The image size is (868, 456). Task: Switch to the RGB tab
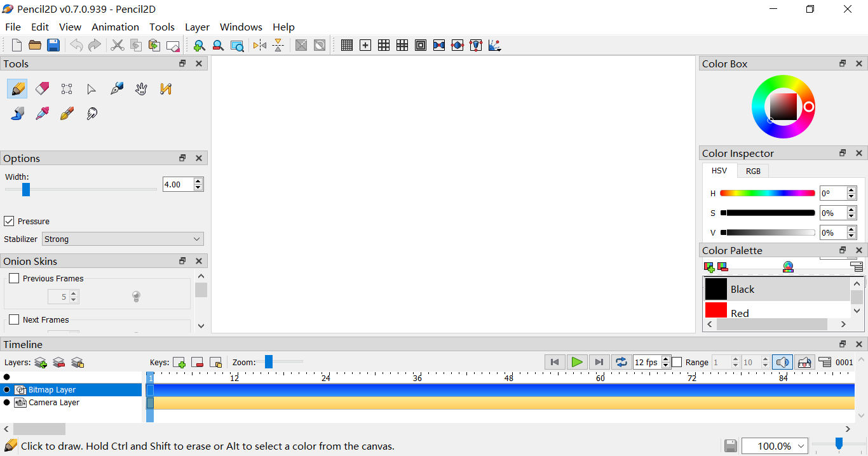[x=753, y=171]
